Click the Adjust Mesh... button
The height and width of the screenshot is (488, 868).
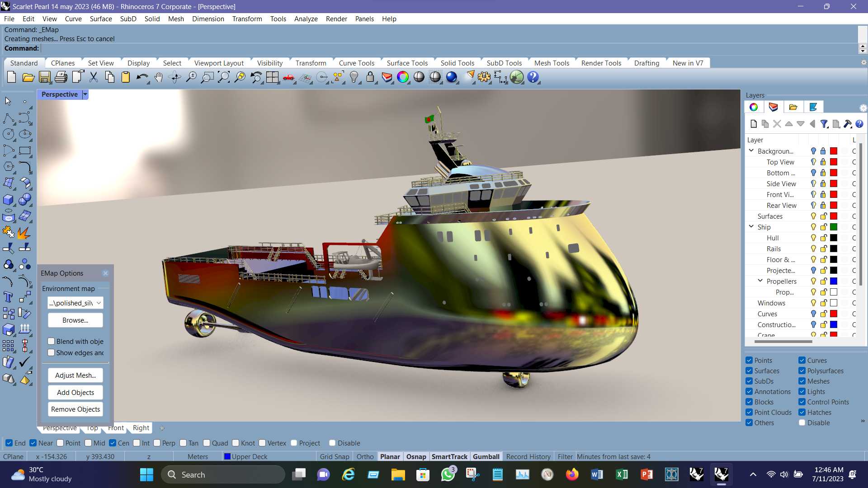[75, 375]
